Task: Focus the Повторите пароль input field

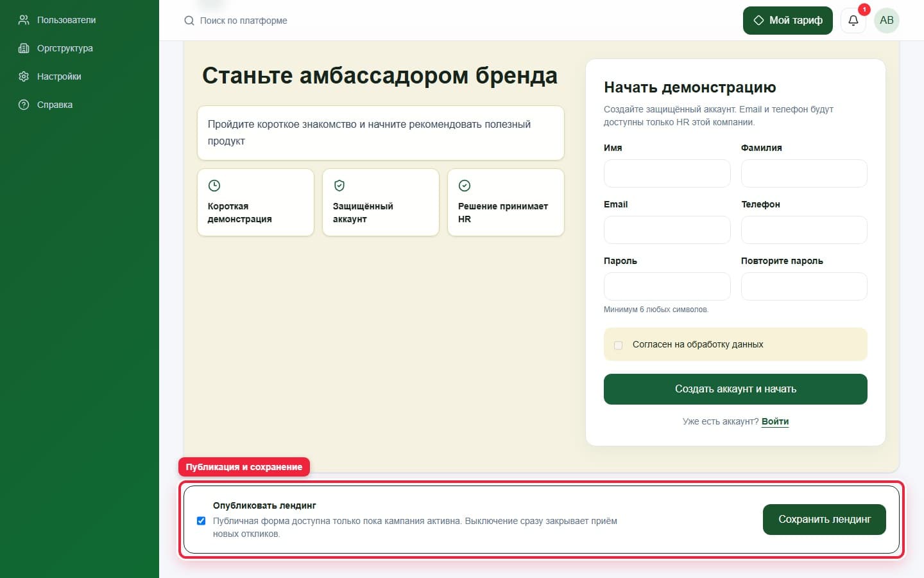Action: [804, 286]
